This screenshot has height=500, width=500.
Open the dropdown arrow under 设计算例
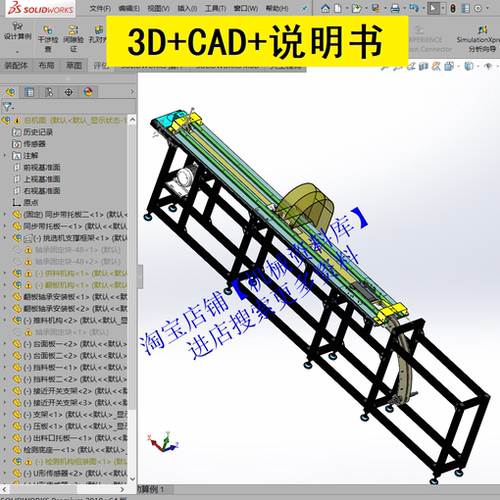[17, 52]
